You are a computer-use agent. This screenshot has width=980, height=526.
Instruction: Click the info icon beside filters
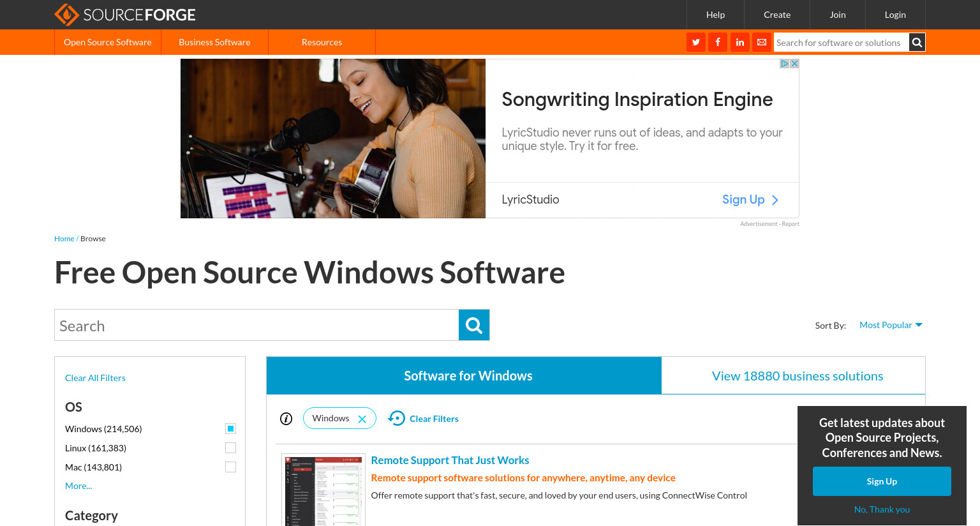286,419
